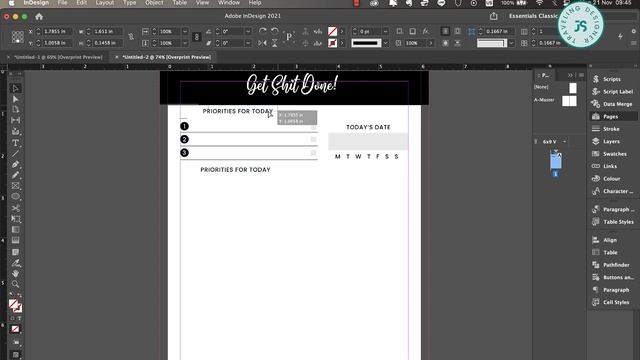
Task: Click the stroke colour swatch in control bar
Action: 333,43
